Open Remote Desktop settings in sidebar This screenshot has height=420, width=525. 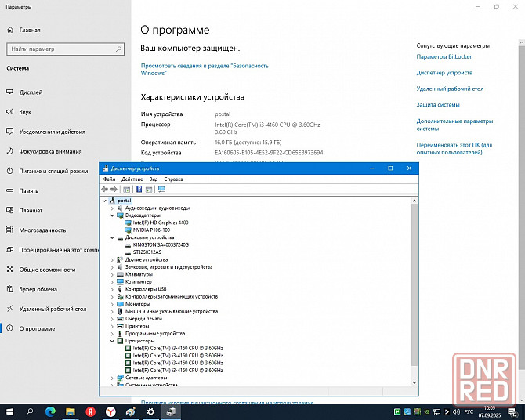52,310
